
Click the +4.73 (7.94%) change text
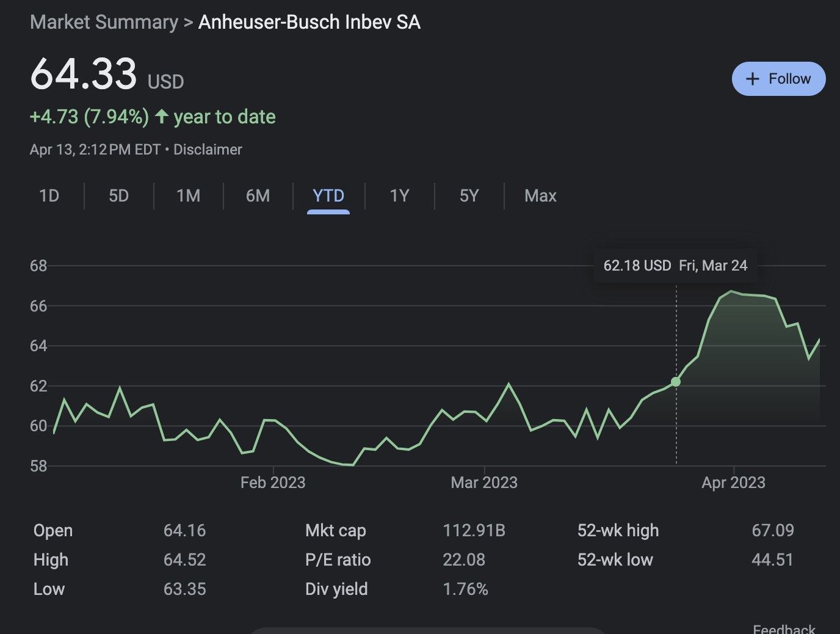[x=89, y=117]
